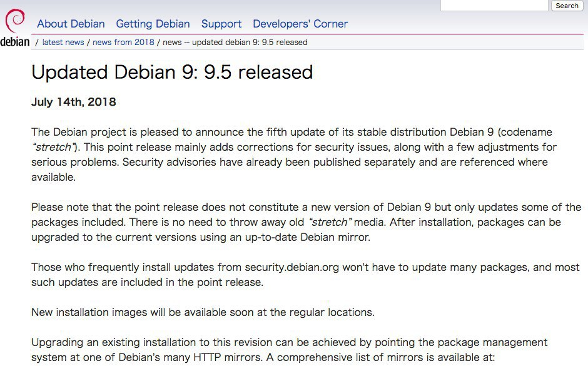
Task: Click the July 14th, 2018 date
Action: tap(74, 102)
